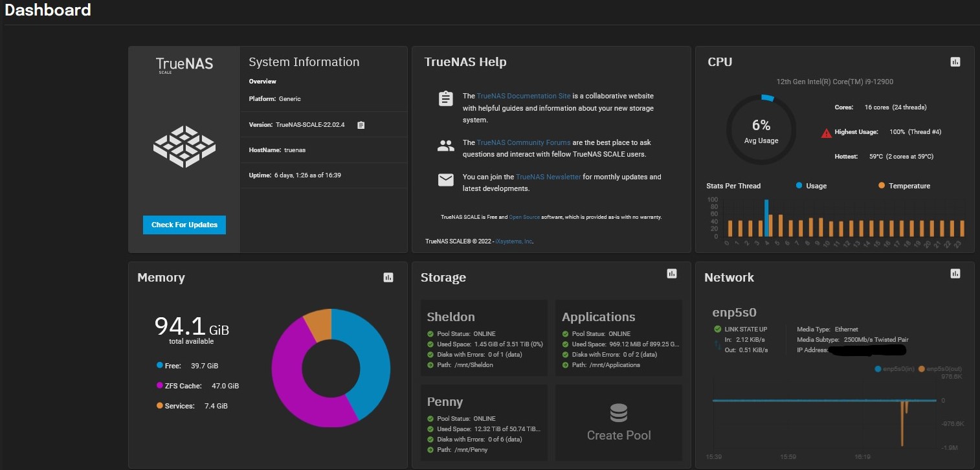Screen dimensions: 980x470
Task: Open the CPU reports chart icon
Action: pos(955,62)
